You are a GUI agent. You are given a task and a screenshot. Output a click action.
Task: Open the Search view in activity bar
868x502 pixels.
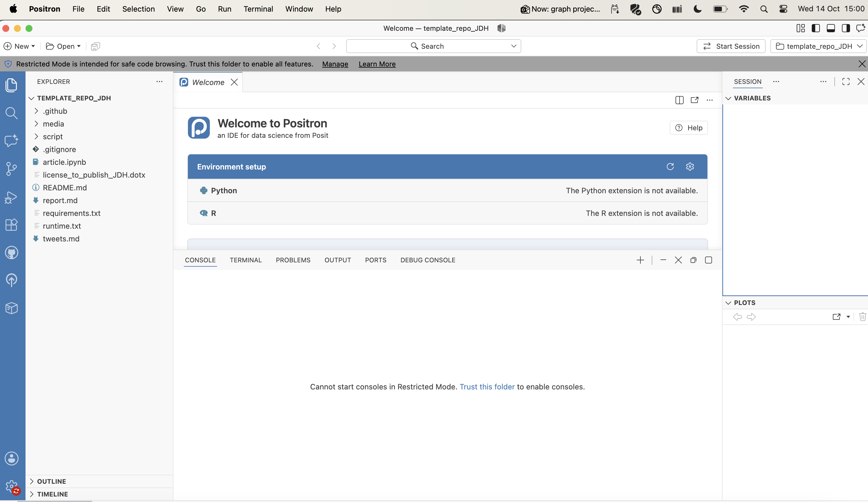coord(11,113)
